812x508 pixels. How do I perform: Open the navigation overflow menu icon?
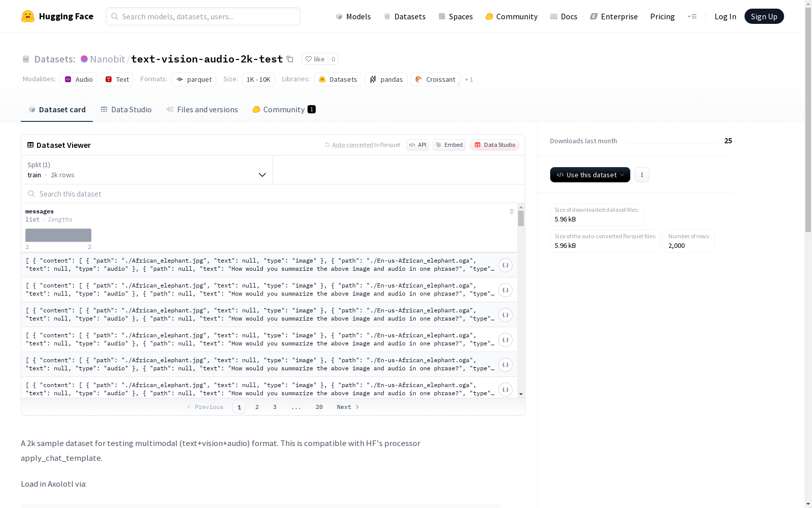(x=692, y=16)
